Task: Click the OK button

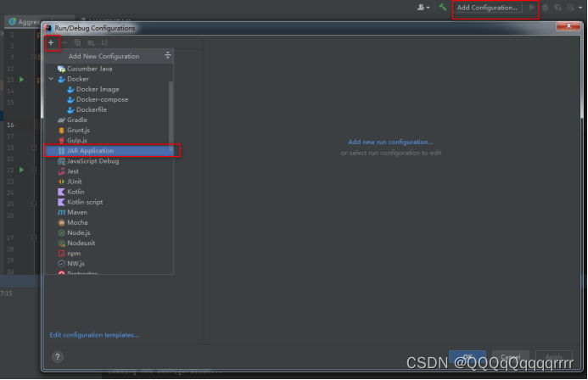Action: click(x=468, y=357)
